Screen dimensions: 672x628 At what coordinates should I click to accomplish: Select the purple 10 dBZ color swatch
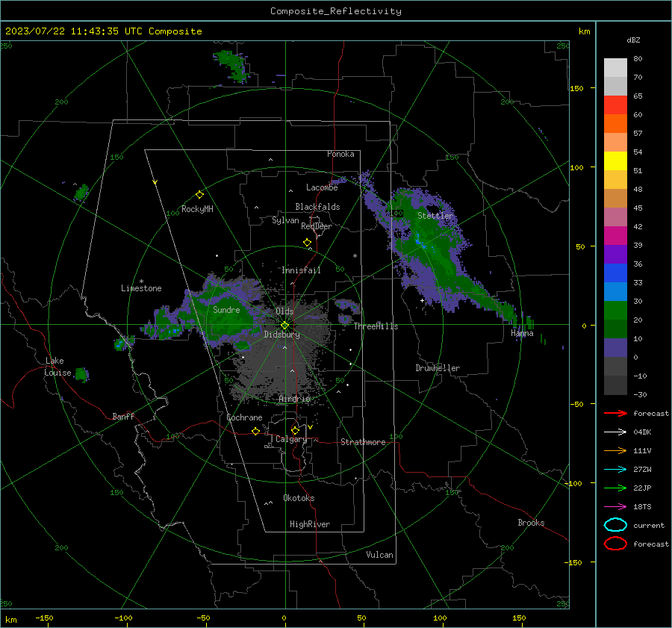615,347
